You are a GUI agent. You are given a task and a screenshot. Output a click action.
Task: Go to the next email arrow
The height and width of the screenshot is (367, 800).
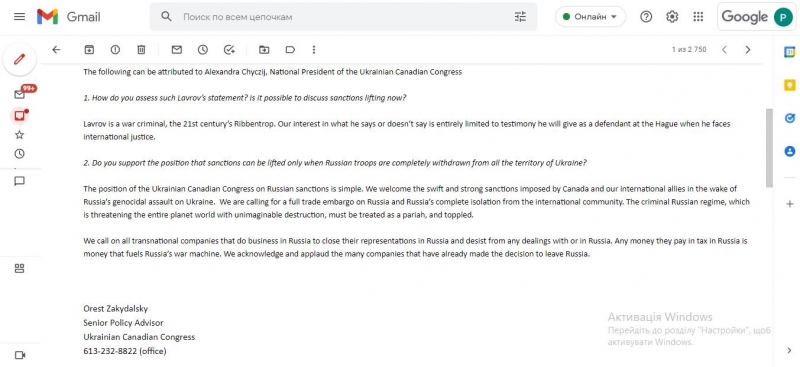click(x=748, y=50)
